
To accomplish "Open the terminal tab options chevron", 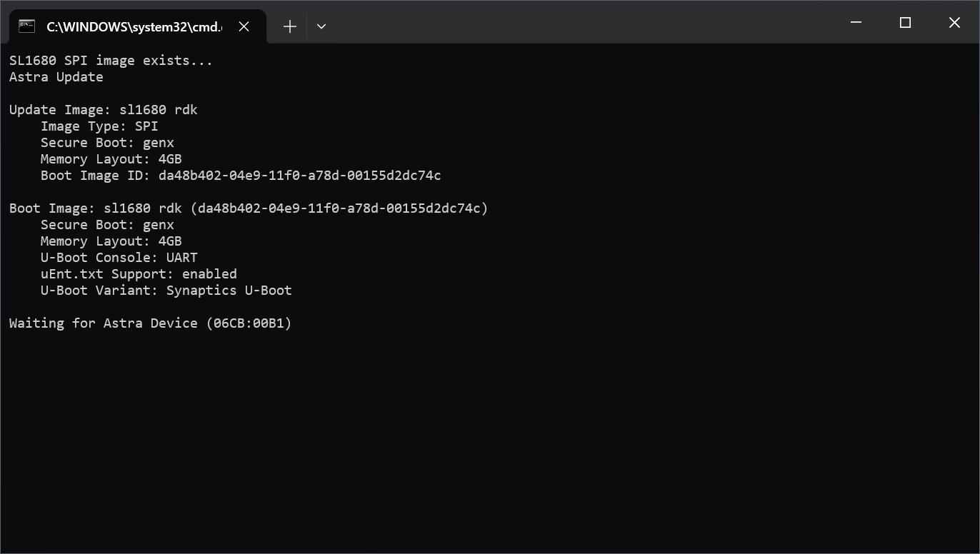I will pyautogui.click(x=321, y=26).
